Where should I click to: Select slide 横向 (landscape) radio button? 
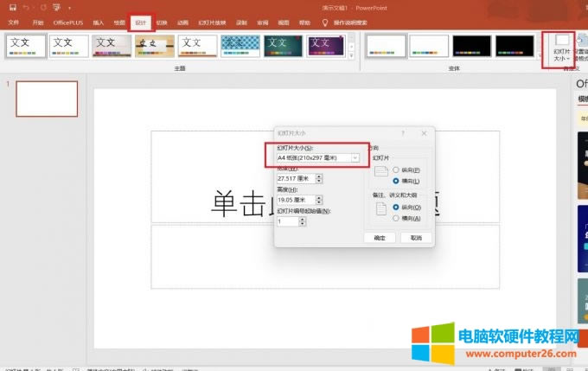(396, 181)
